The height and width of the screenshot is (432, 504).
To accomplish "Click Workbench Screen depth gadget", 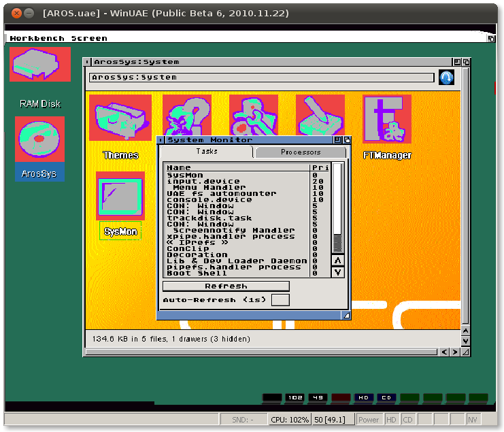I will pyautogui.click(x=491, y=39).
